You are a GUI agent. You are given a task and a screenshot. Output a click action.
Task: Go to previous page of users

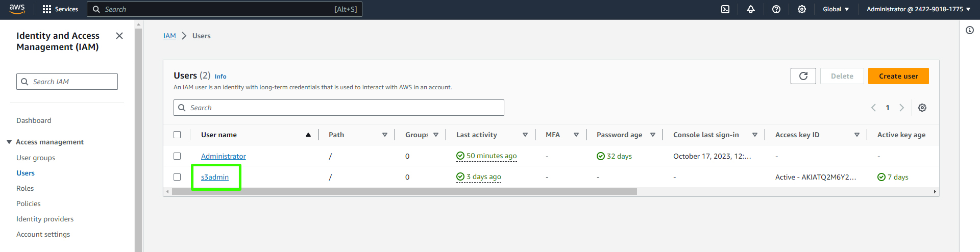pos(873,108)
